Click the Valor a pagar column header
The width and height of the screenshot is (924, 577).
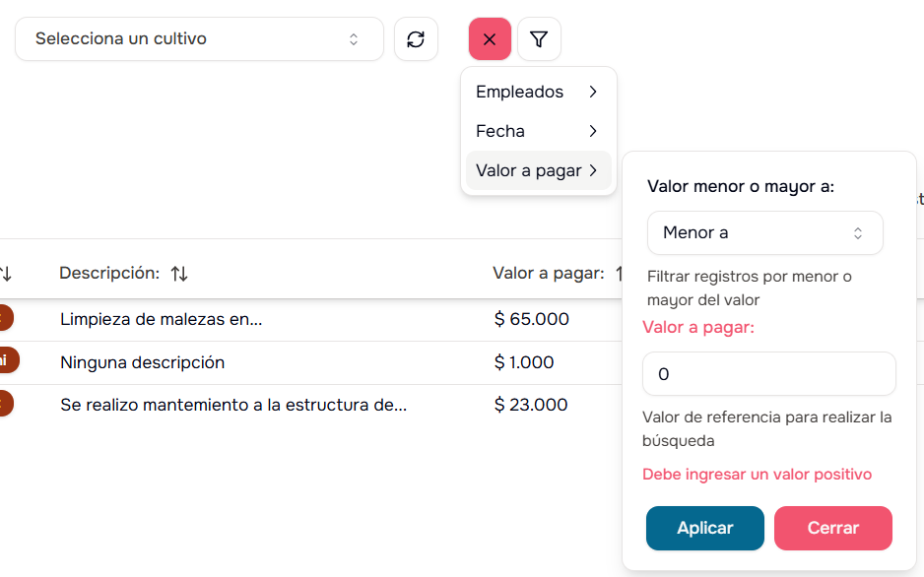(x=548, y=274)
